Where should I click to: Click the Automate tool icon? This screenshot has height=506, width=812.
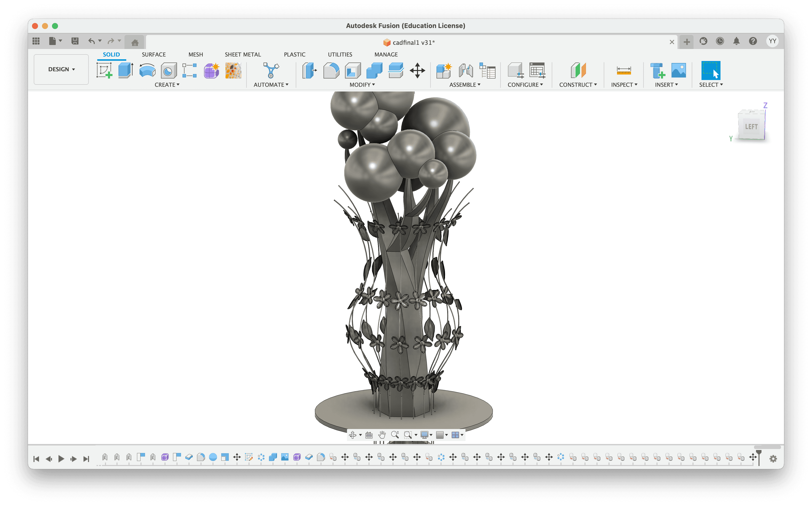pyautogui.click(x=271, y=70)
